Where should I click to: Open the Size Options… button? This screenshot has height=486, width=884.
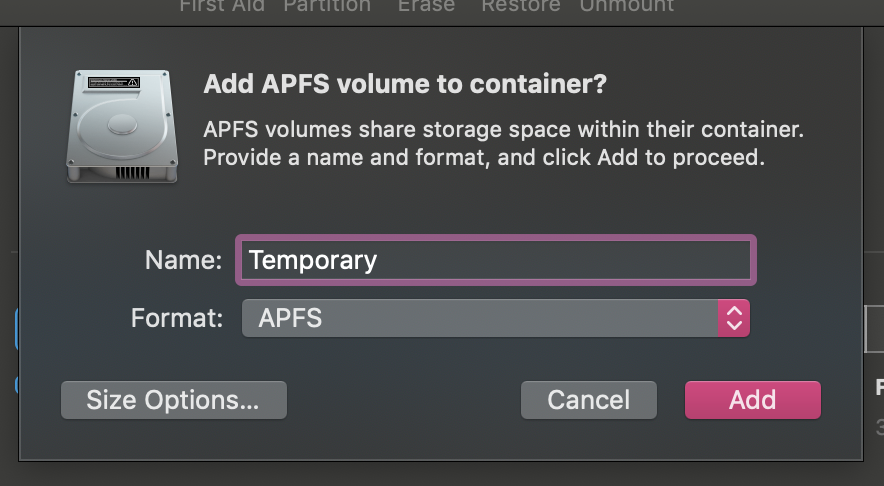[x=174, y=400]
